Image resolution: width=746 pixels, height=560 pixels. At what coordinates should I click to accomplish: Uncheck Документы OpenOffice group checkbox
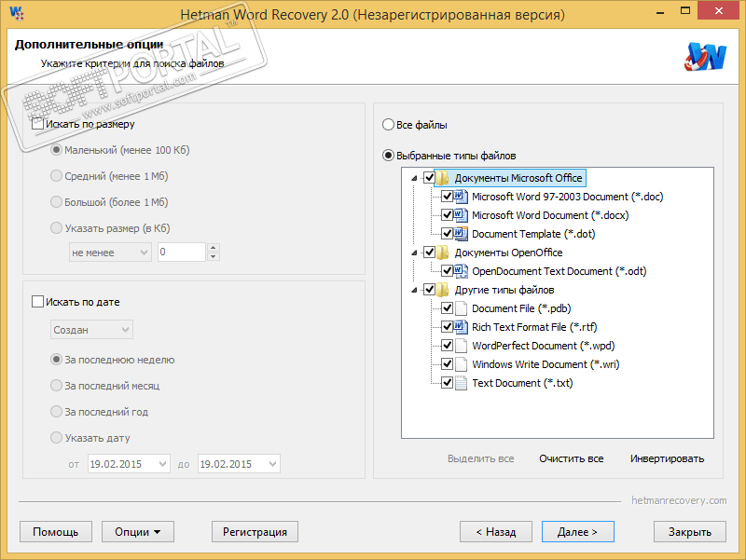429,253
